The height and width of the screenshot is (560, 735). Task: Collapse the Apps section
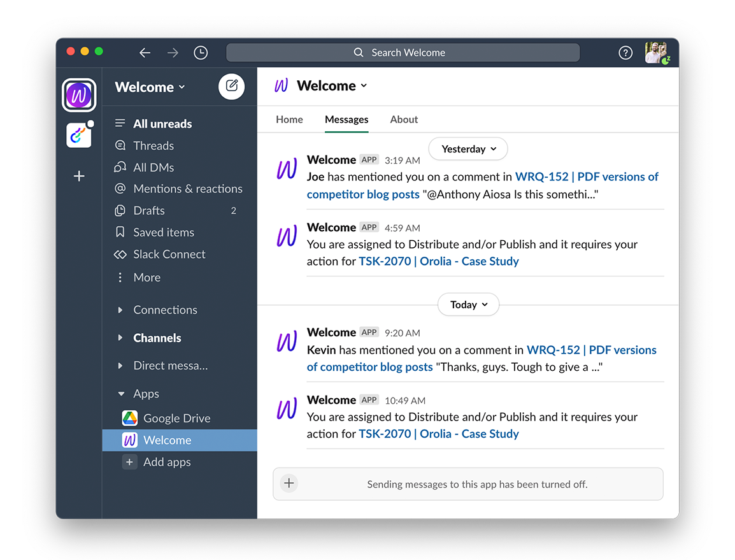(121, 394)
